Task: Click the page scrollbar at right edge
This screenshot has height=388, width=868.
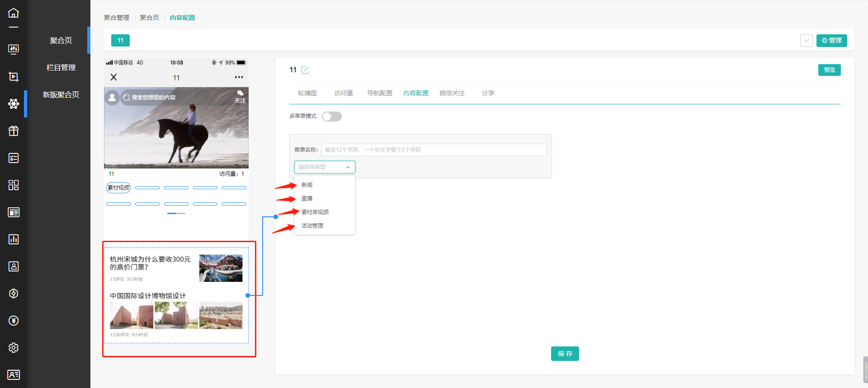Action: point(865,369)
